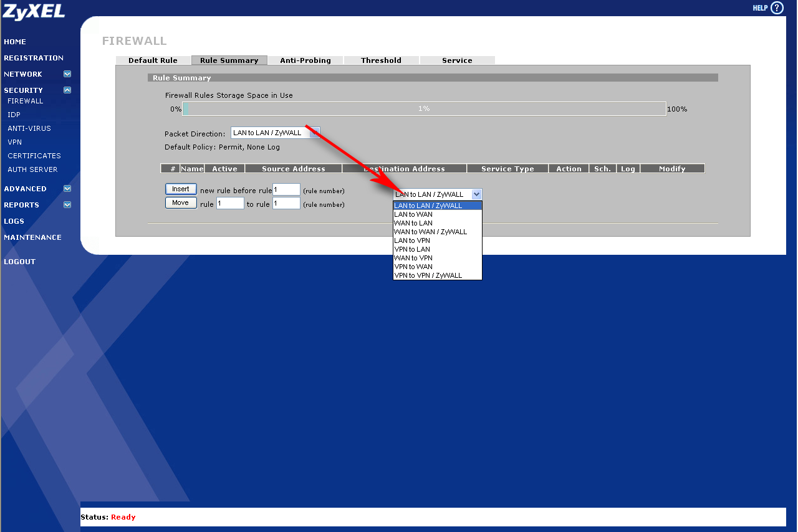
Task: Select highlighted 'LAN to LAN / ZyWALL' list option
Action: click(437, 206)
